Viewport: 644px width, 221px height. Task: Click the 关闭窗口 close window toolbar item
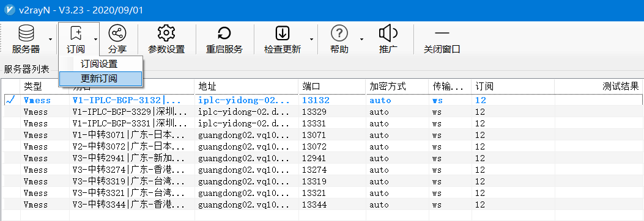point(442,39)
